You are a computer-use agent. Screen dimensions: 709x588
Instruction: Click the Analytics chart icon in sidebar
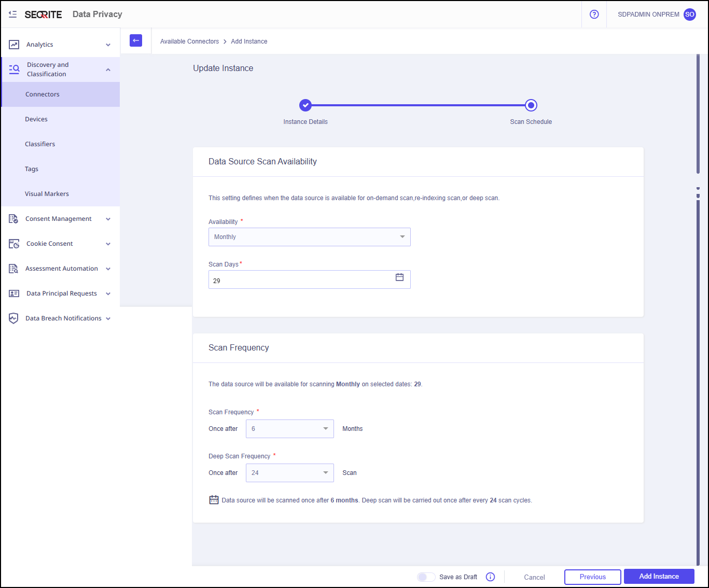14,45
